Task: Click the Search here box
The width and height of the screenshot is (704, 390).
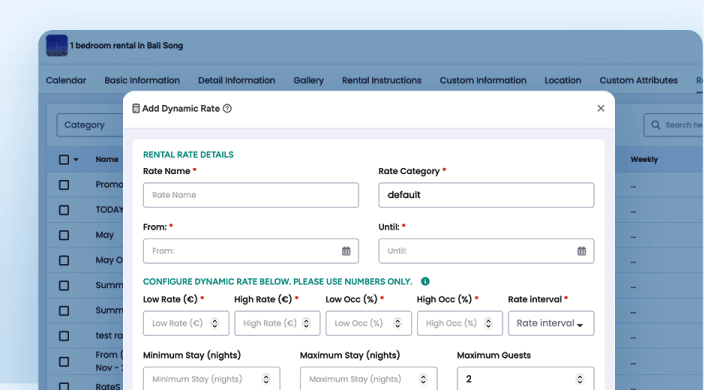Action: (673, 125)
